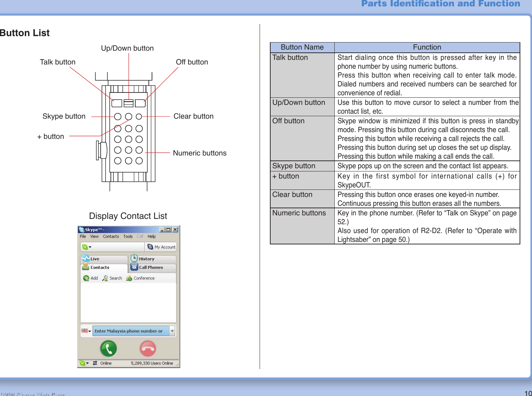The width and height of the screenshot is (532, 396).
Task: Click the Numeric buttons diagram label
Action: pos(200,153)
